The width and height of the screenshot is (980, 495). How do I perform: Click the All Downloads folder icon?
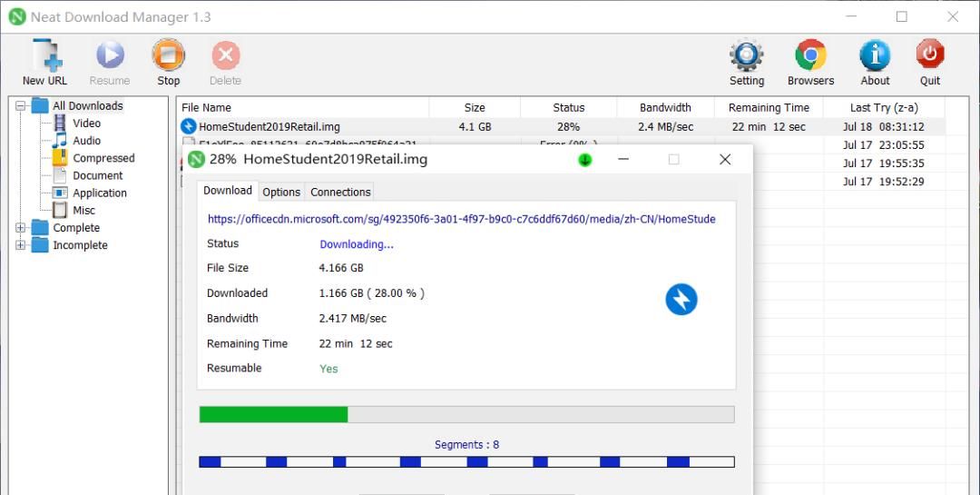click(40, 105)
